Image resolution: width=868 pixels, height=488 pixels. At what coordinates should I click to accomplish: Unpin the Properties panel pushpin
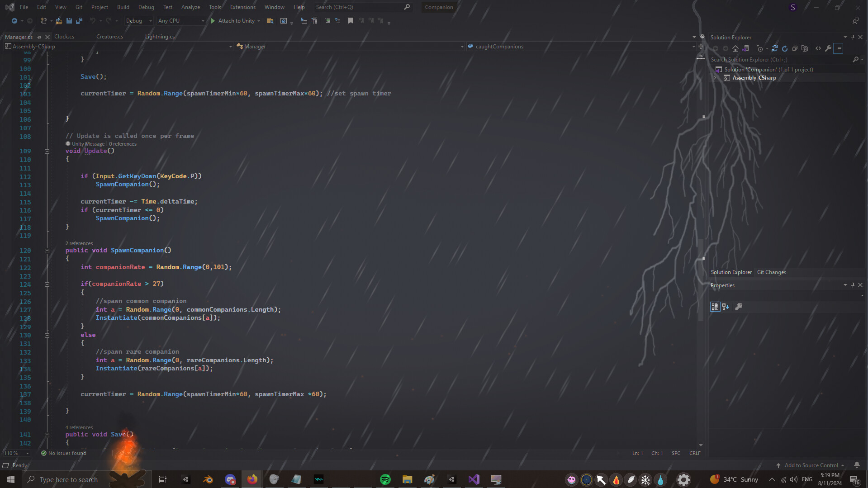(853, 285)
